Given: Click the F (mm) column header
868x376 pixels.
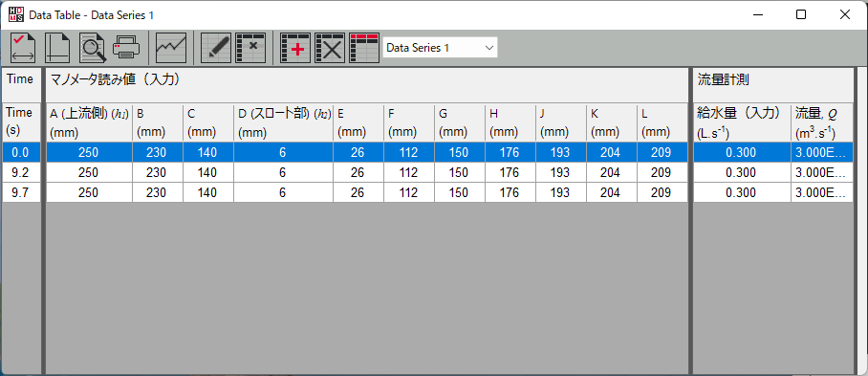Looking at the screenshot, I should [x=409, y=122].
